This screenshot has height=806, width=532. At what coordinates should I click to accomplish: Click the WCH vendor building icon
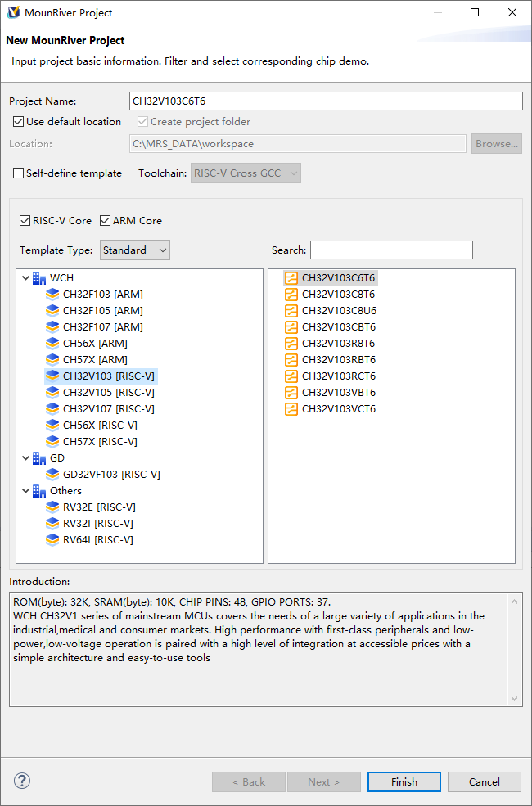point(39,278)
